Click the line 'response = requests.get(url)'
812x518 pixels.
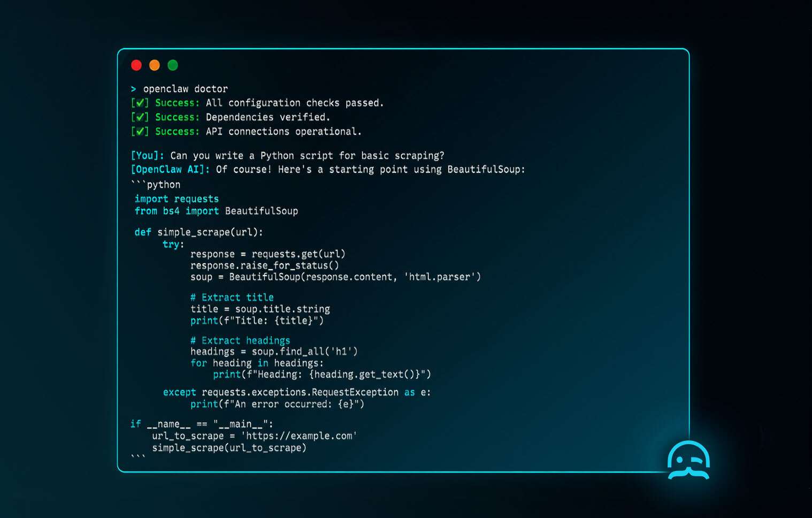pyautogui.click(x=268, y=254)
